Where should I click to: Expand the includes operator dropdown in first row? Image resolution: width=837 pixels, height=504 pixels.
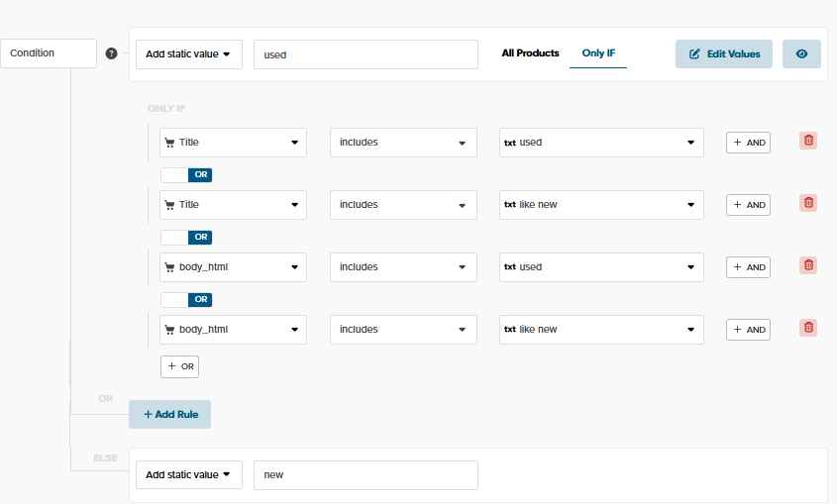(403, 143)
